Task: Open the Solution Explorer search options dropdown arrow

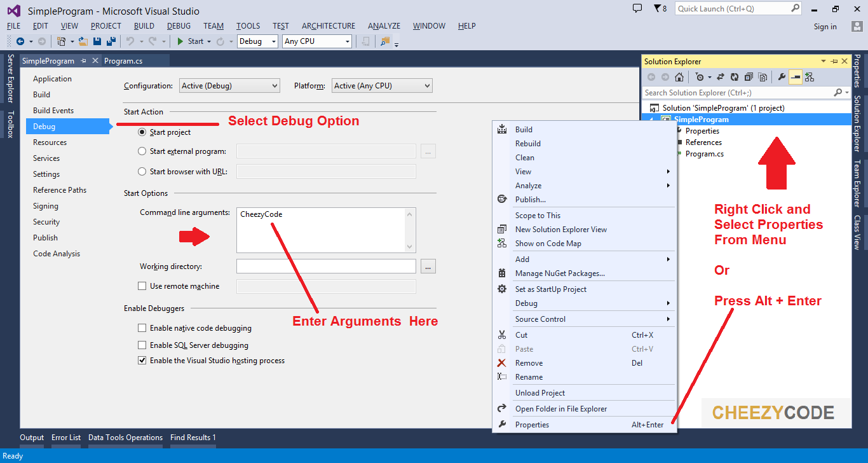Action: pyautogui.click(x=847, y=93)
